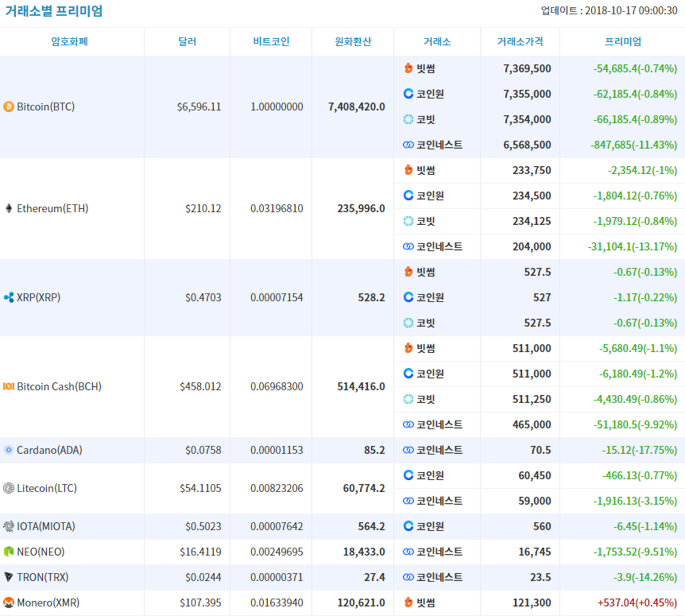Click 빗썸 icon in the XRP rows
The width and height of the screenshot is (685, 616).
tap(408, 272)
